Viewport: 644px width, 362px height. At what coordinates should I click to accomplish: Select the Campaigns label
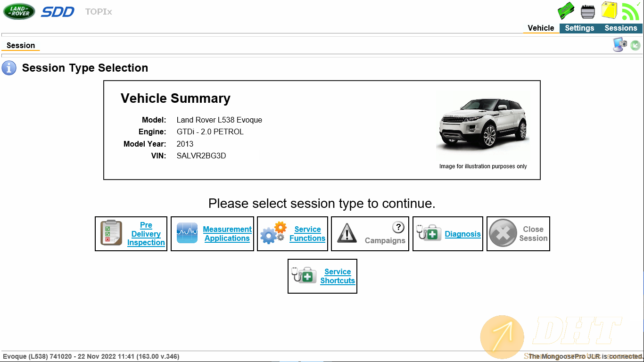385,240
